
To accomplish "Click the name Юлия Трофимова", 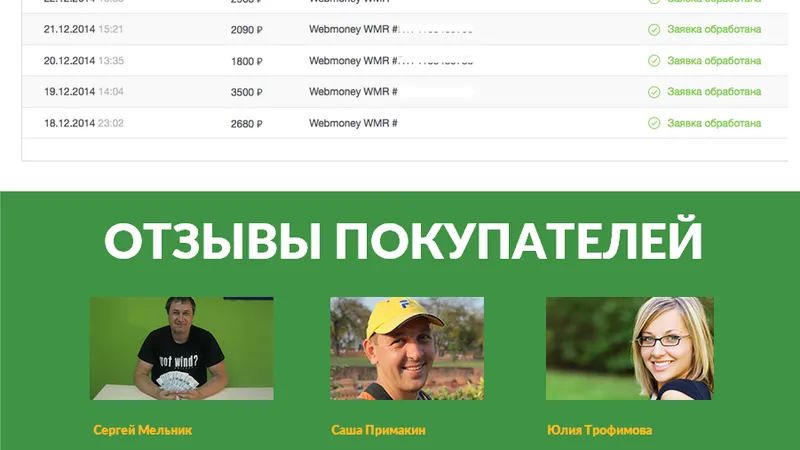I will tap(599, 430).
